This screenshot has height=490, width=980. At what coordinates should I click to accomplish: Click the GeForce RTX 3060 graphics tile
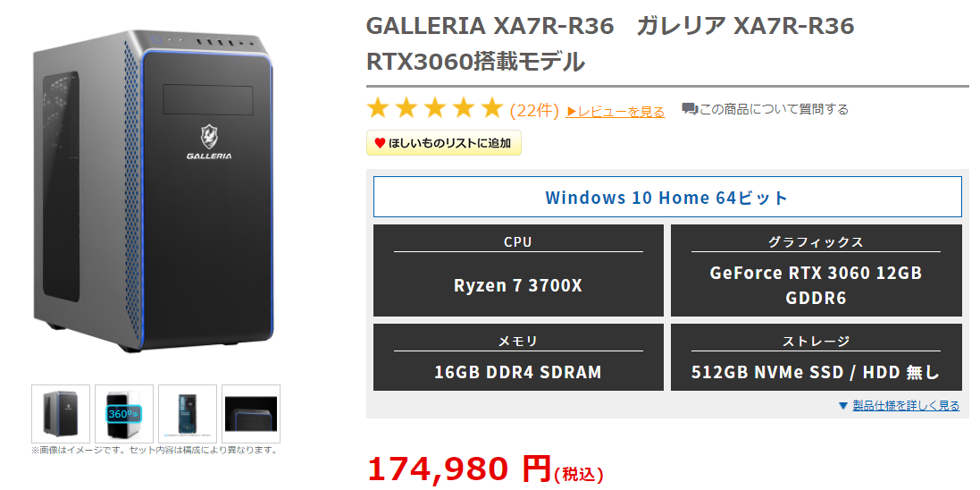817,270
